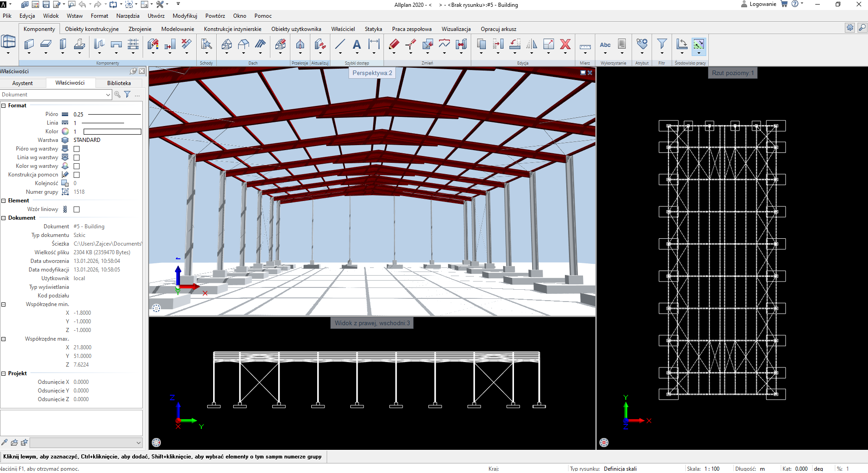Viewport: 868px width, 473px height.
Task: Open the Narzędzia menu
Action: click(128, 16)
